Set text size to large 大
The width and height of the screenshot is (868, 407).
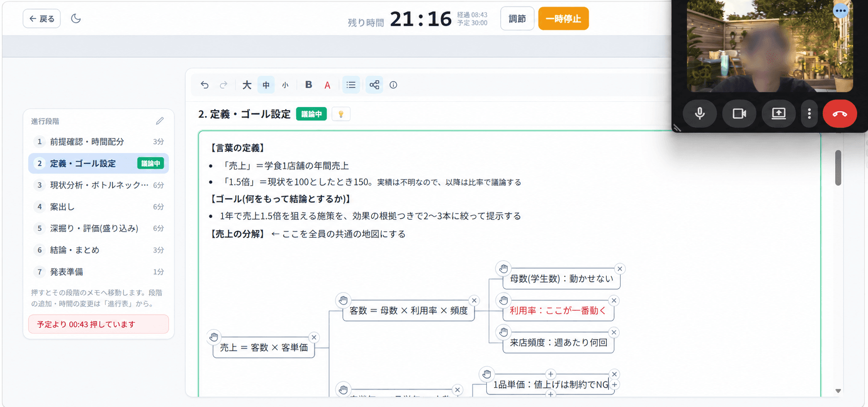coord(247,85)
